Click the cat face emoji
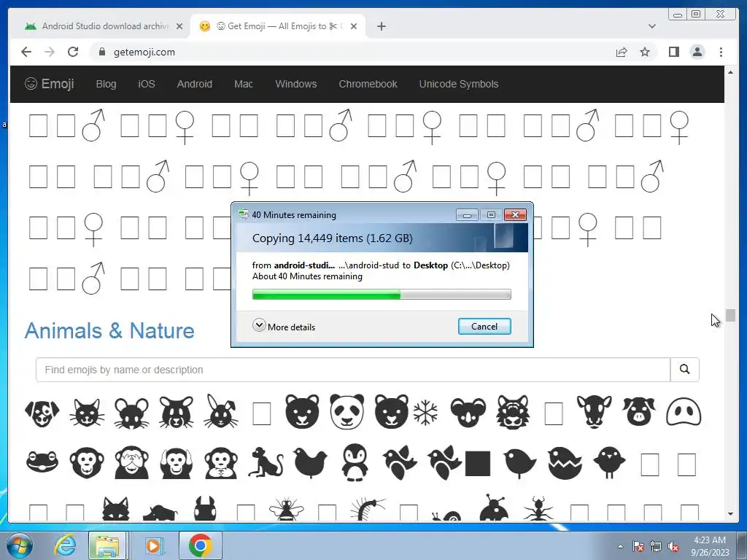This screenshot has width=747, height=560. [87, 413]
